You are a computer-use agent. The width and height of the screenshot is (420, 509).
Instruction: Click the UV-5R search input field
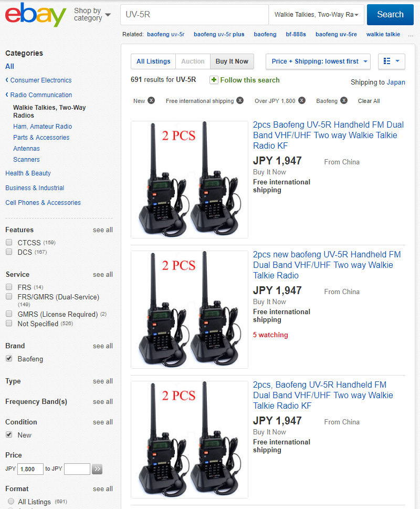click(195, 15)
